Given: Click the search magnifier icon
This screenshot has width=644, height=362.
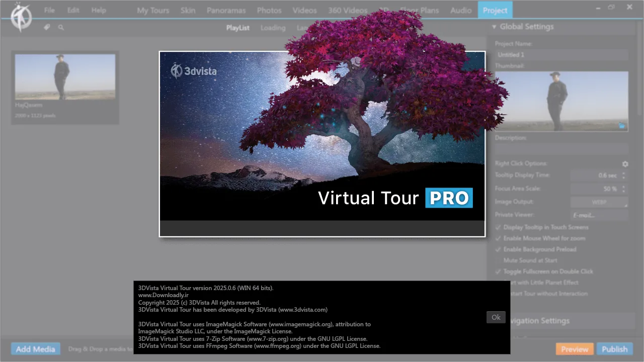Looking at the screenshot, I should pyautogui.click(x=61, y=28).
